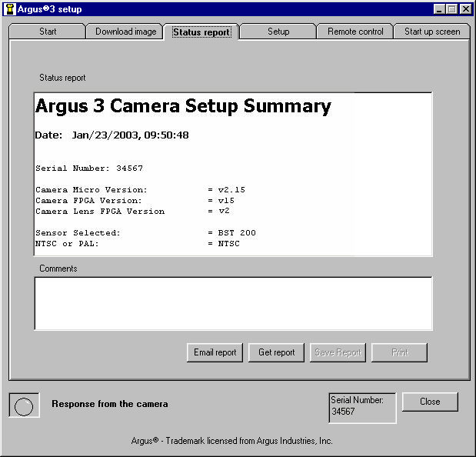Close window using title bar X
This screenshot has height=457, width=476.
pyautogui.click(x=466, y=9)
